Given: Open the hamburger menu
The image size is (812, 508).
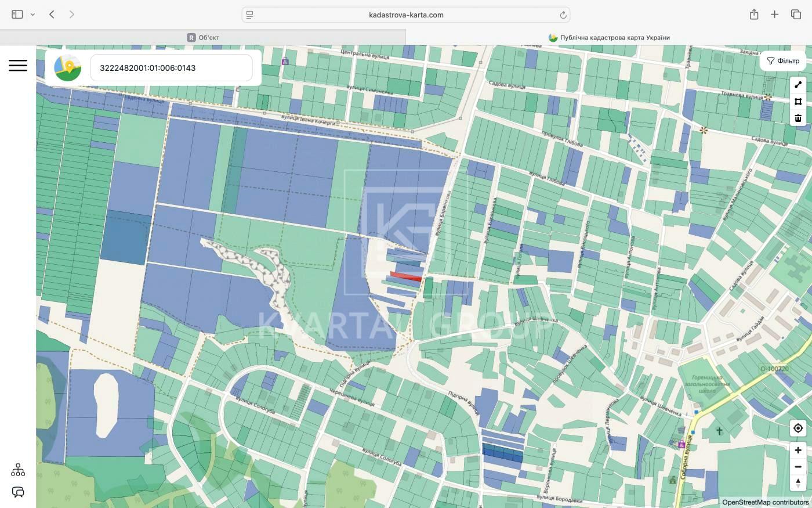Looking at the screenshot, I should coord(18,65).
